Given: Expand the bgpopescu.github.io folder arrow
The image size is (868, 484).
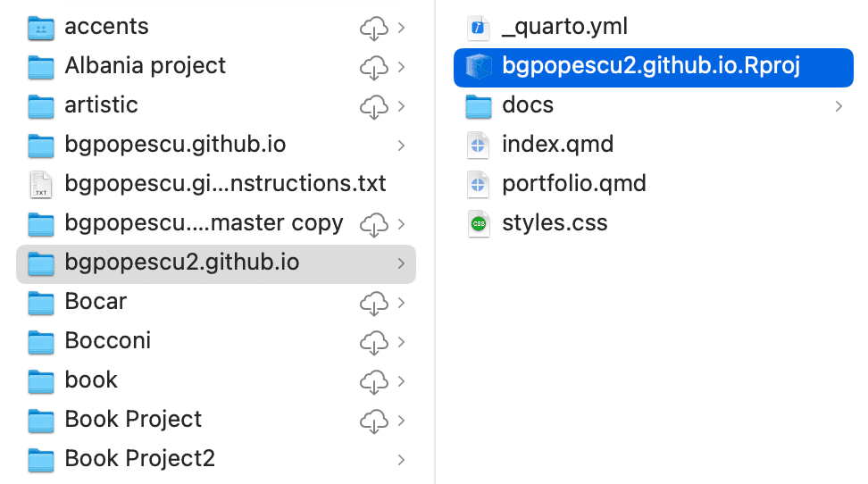Looking at the screenshot, I should [401, 146].
